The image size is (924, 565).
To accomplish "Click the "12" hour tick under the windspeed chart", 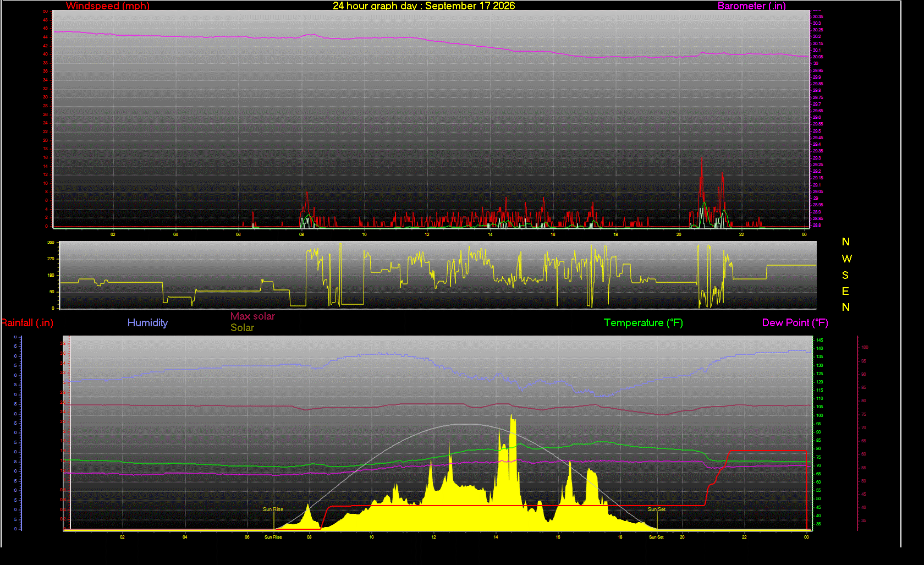I will point(427,234).
